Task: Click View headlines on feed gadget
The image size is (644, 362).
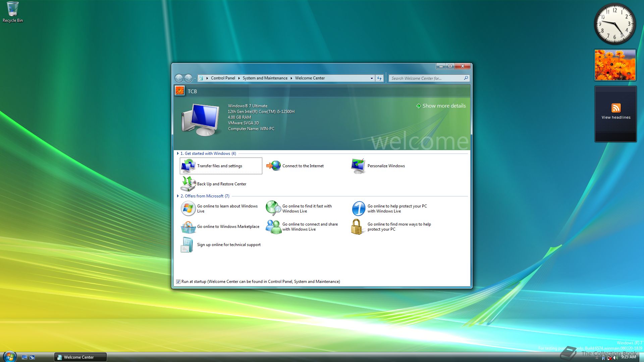Action: coord(616,117)
